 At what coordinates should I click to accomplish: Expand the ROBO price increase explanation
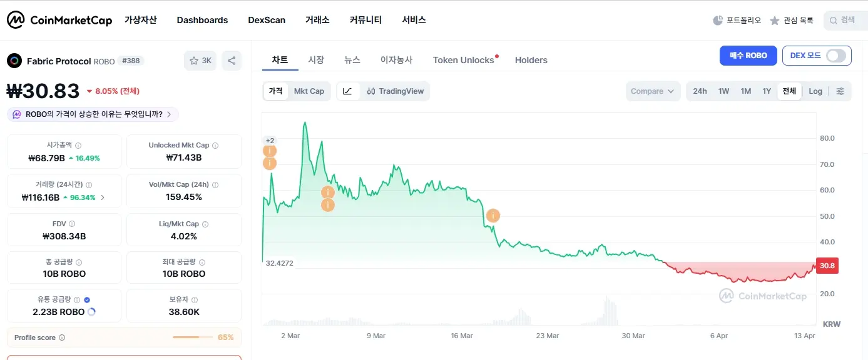pos(93,114)
